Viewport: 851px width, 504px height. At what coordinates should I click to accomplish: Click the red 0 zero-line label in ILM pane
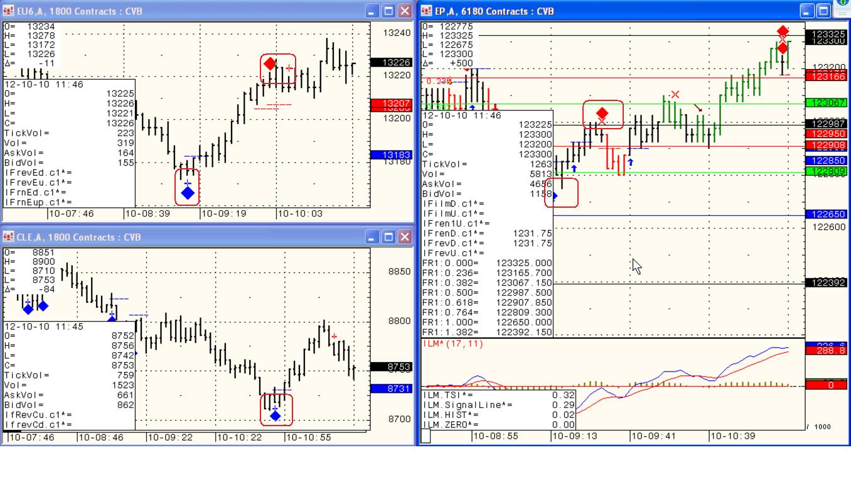[x=826, y=385]
